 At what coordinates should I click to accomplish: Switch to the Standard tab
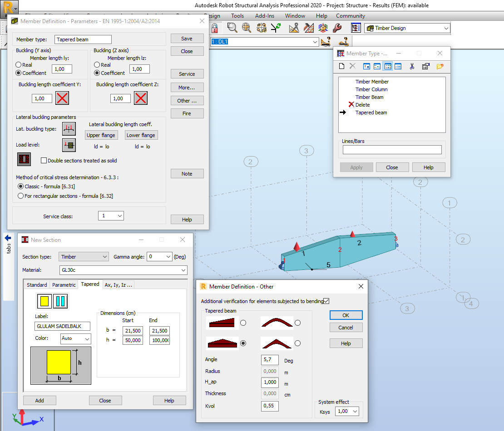37,285
